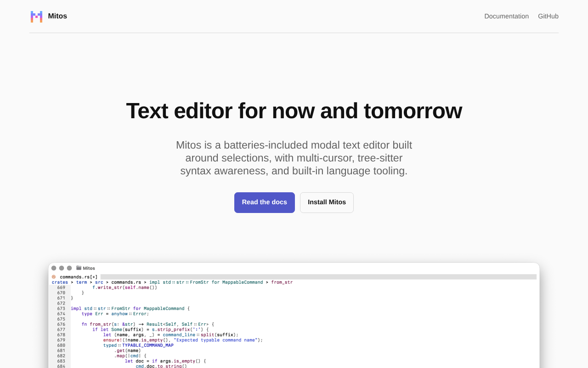Click the ensure!(!name.is_empty() code line
Viewport: 588px width, 368px height.
coord(183,340)
